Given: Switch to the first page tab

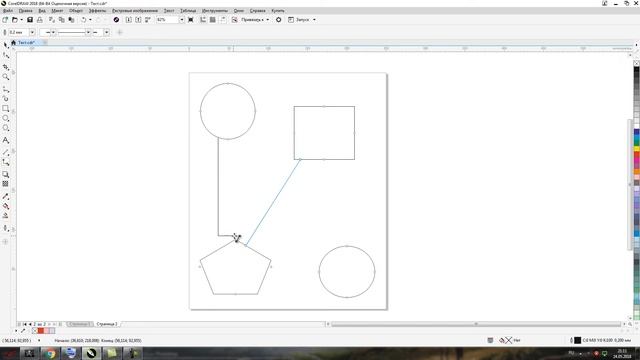Looking at the screenshot, I should click(80, 324).
